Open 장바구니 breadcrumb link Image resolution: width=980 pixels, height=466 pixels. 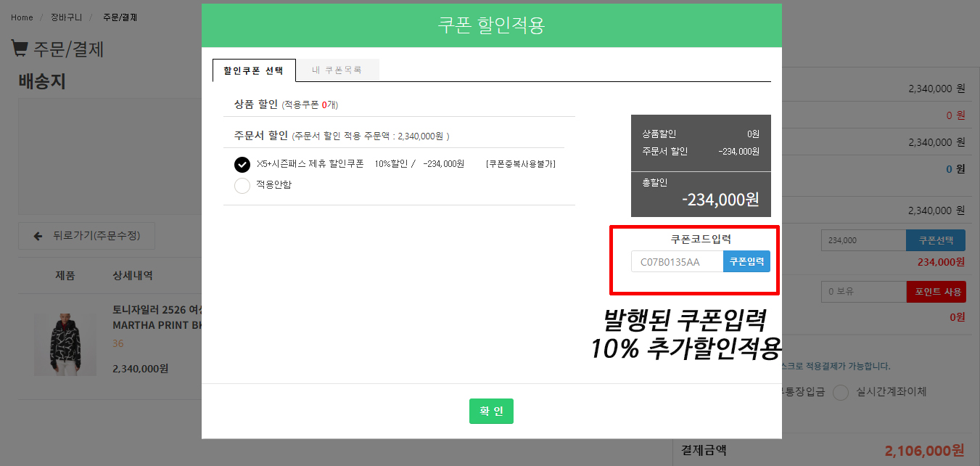pos(66,17)
